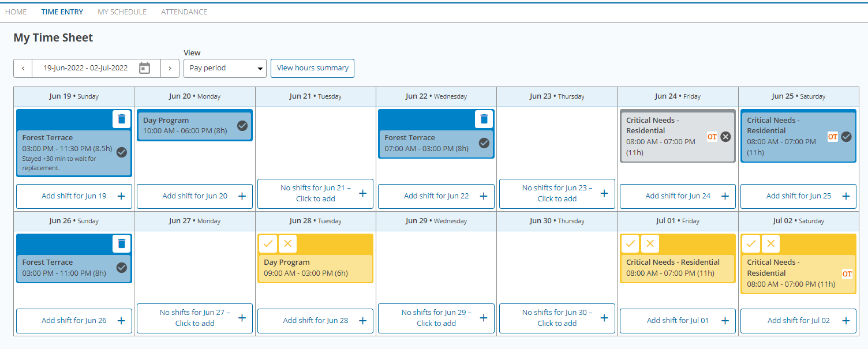868x349 pixels.
Task: Click the date range field
Action: tap(85, 68)
